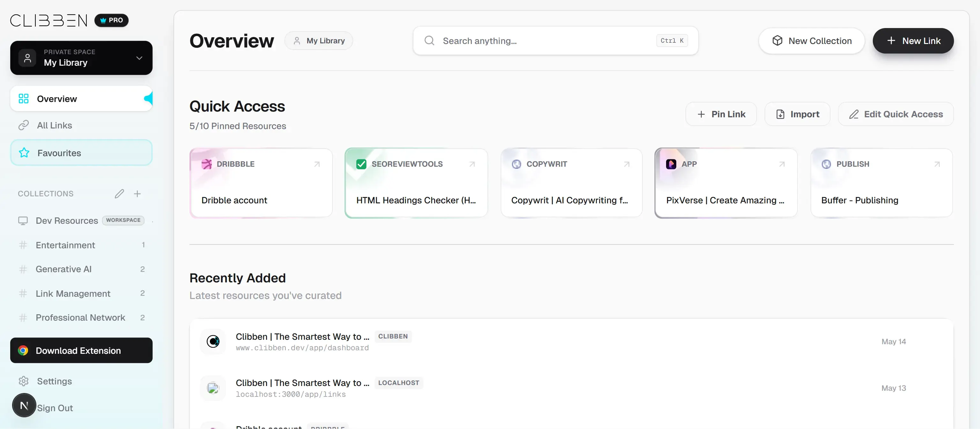Create a New Collection
This screenshot has height=429, width=980.
coord(812,41)
